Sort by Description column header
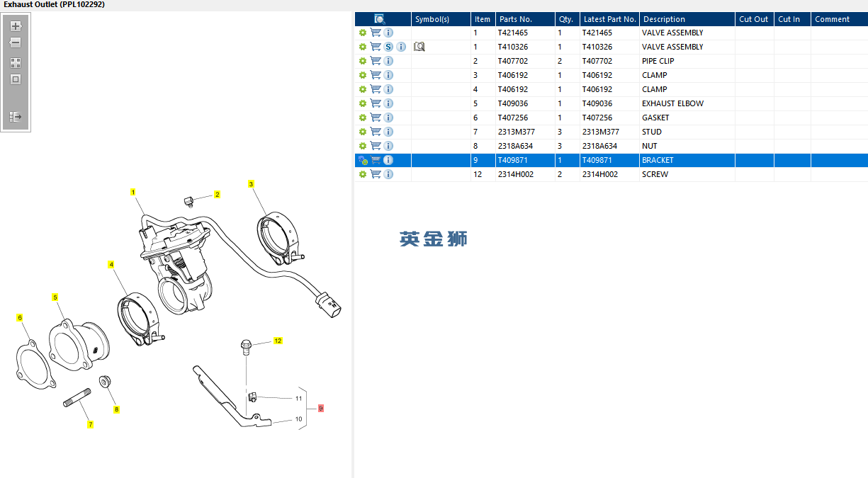The height and width of the screenshot is (478, 868). [687, 19]
